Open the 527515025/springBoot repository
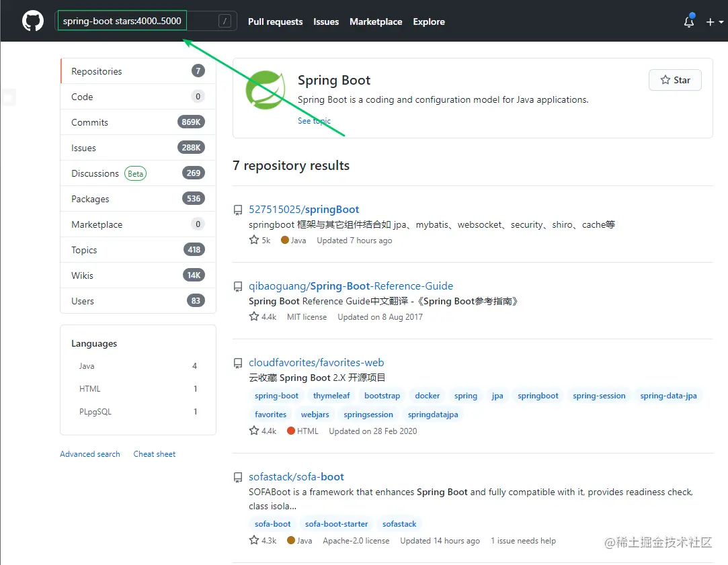The image size is (728, 565). tap(304, 209)
